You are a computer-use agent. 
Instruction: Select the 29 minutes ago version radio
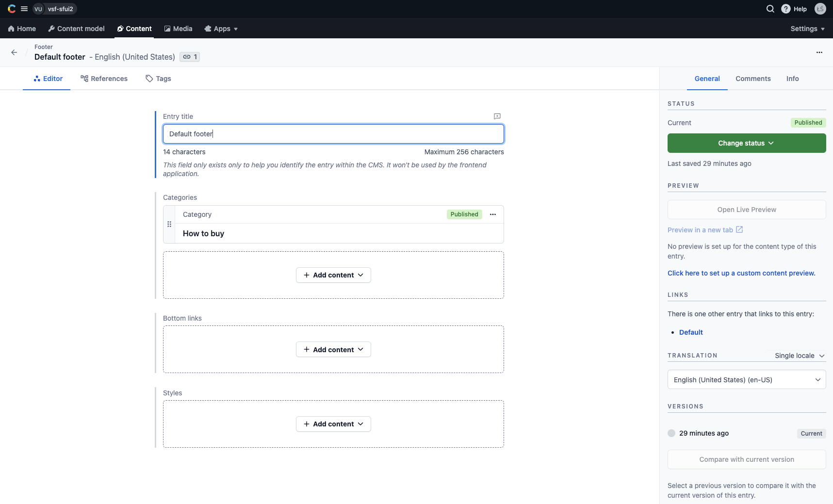click(671, 433)
